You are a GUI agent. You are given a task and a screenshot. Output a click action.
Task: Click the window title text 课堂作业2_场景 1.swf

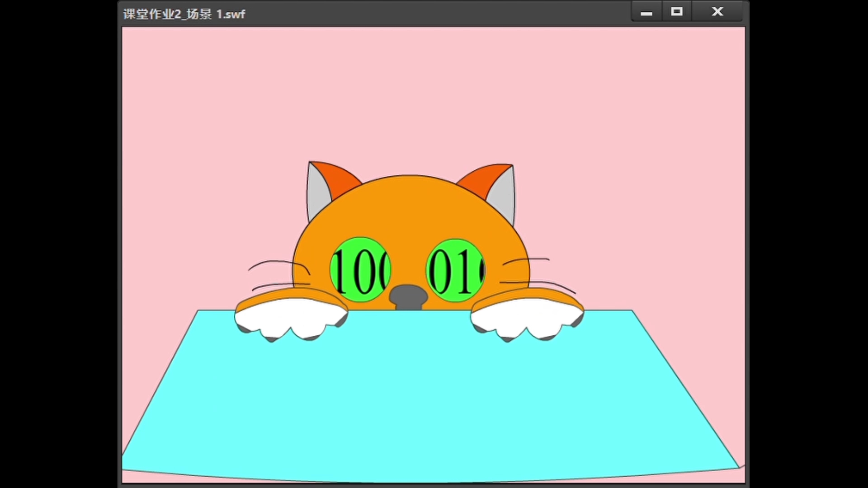[184, 14]
